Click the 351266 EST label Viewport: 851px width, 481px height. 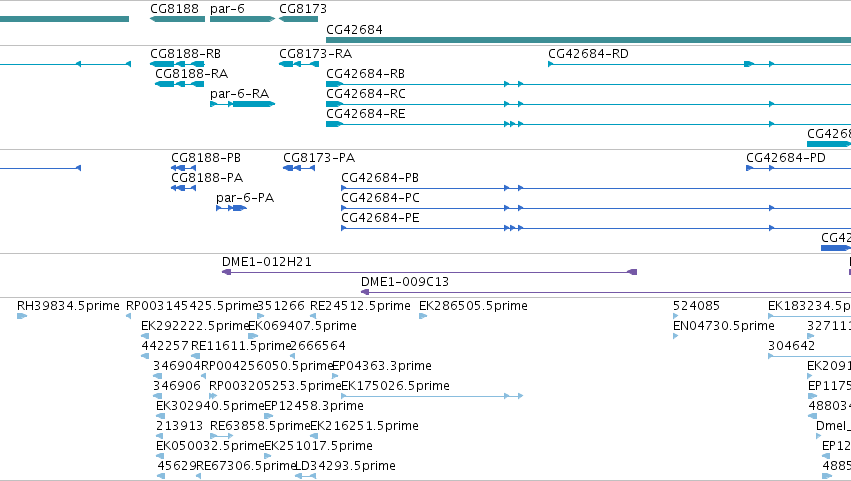coord(281,306)
